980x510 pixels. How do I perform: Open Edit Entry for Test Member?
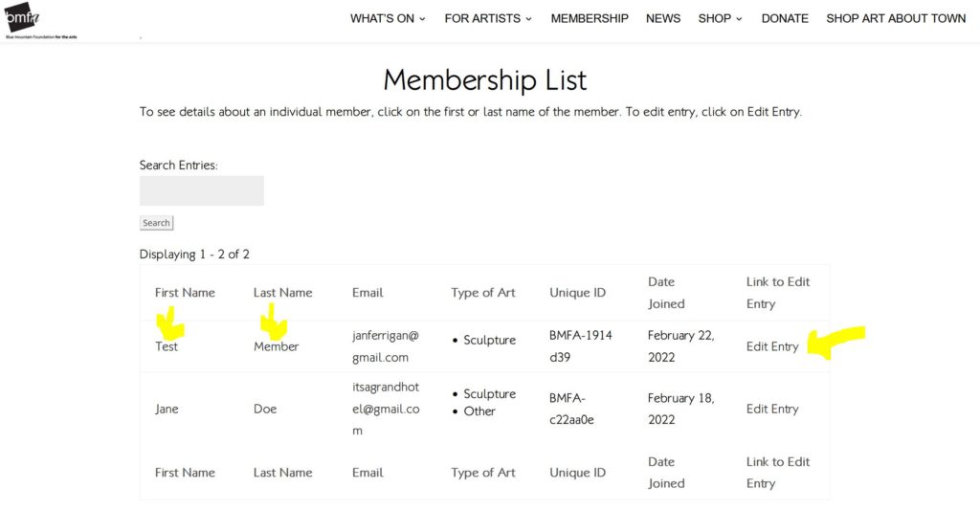pos(772,347)
